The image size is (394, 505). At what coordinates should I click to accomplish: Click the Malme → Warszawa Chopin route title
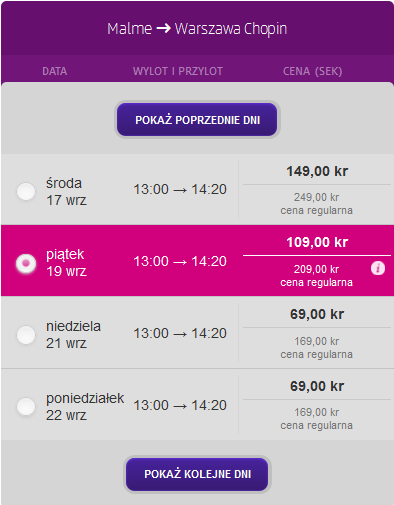pyautogui.click(x=197, y=29)
